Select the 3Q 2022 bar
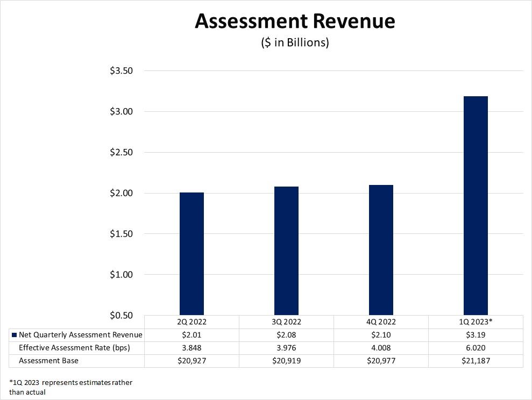 (286, 251)
